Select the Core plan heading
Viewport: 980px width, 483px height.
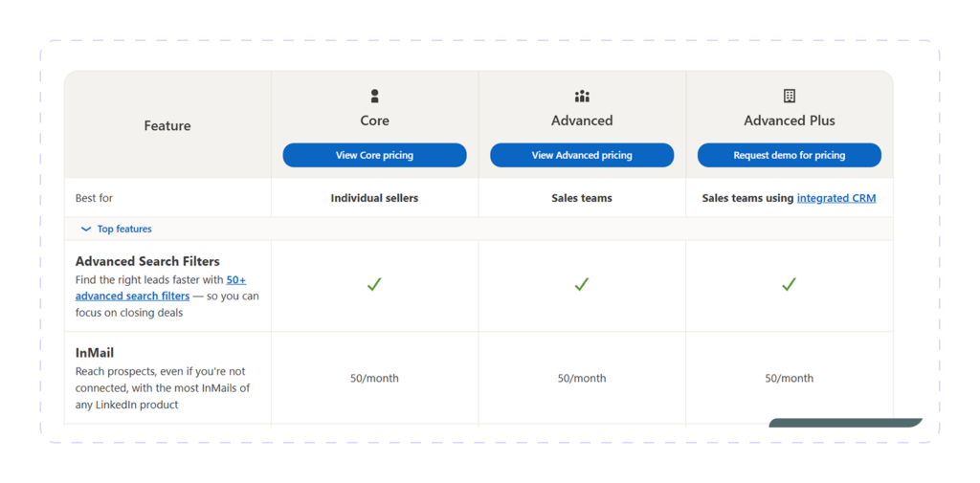[374, 121]
